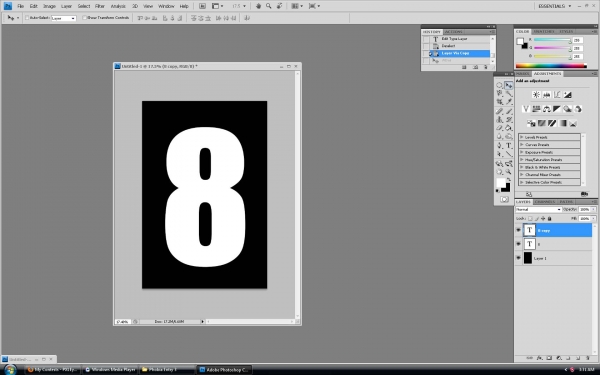The image size is (600, 375).
Task: Add a layer style (fx) button
Action: pyautogui.click(x=540, y=358)
